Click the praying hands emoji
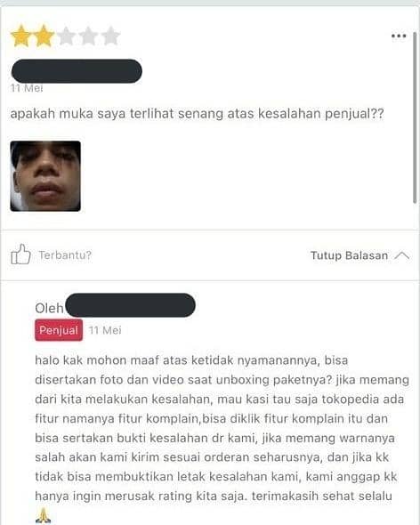 (43, 515)
